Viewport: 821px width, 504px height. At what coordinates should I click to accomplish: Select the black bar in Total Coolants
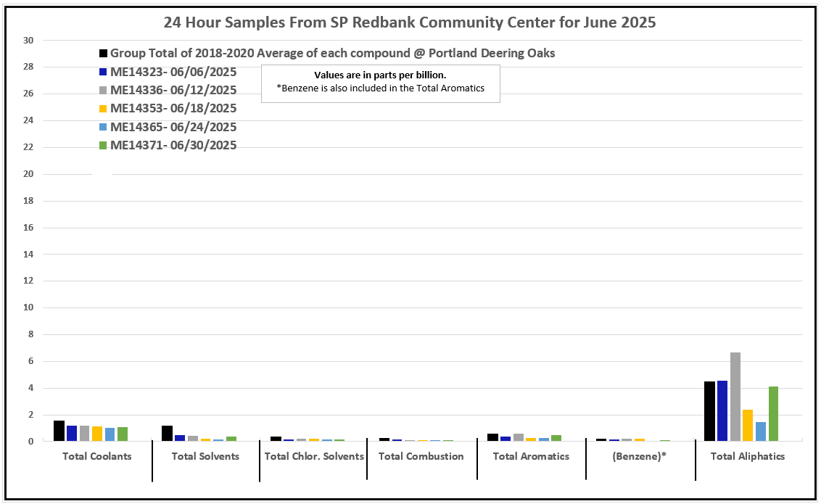pyautogui.click(x=59, y=431)
